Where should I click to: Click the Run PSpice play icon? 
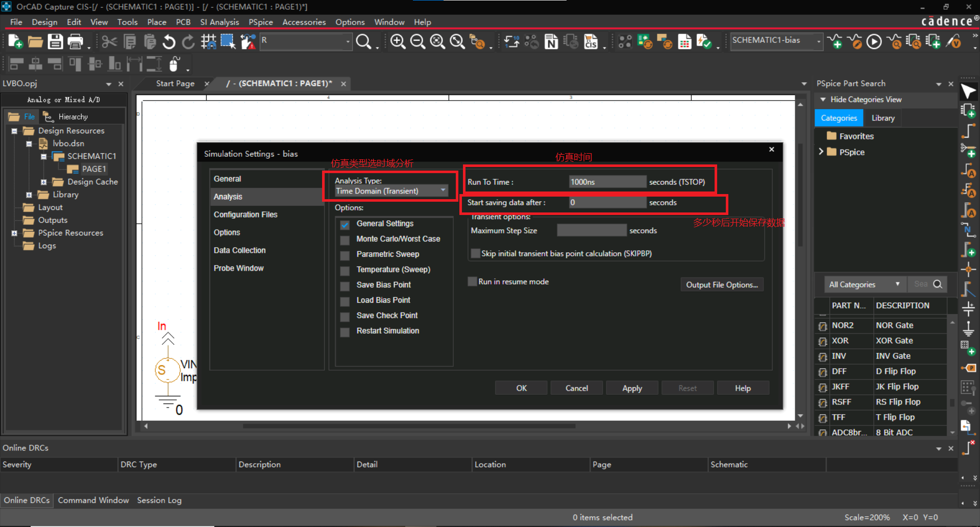click(874, 41)
